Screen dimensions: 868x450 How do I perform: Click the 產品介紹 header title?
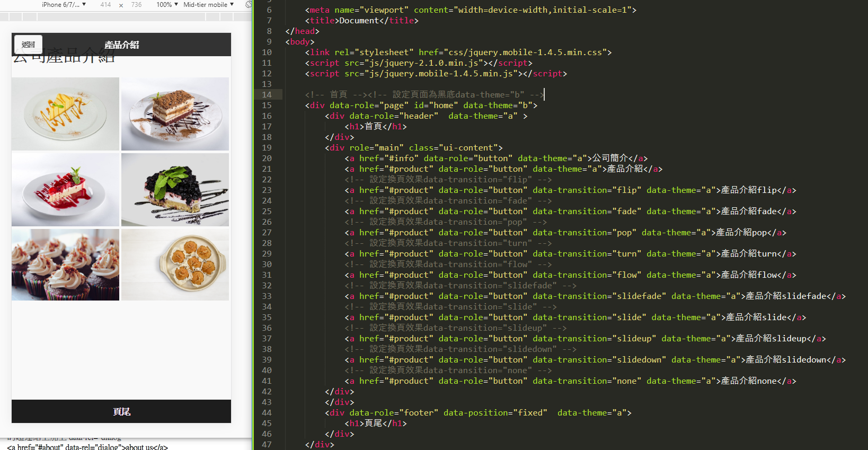121,45
